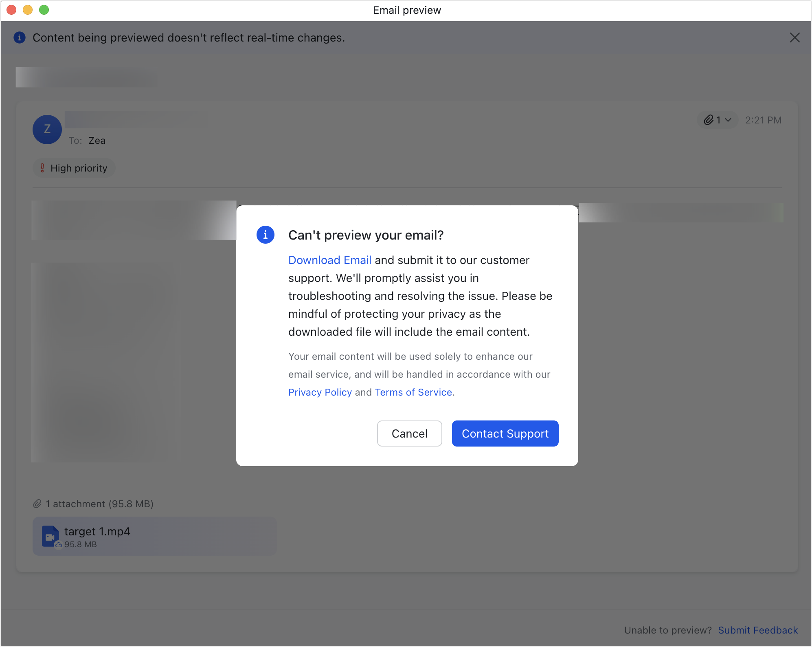Click the blue info icon in dialog

[266, 235]
